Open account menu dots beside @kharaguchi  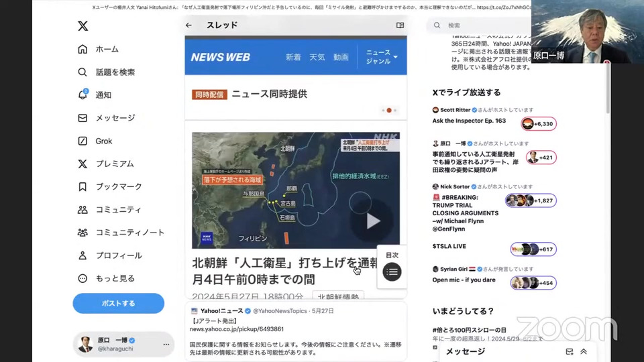[x=166, y=345]
